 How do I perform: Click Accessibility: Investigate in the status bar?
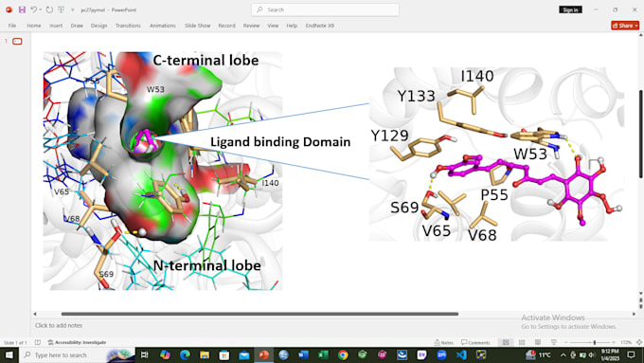[x=77, y=342]
